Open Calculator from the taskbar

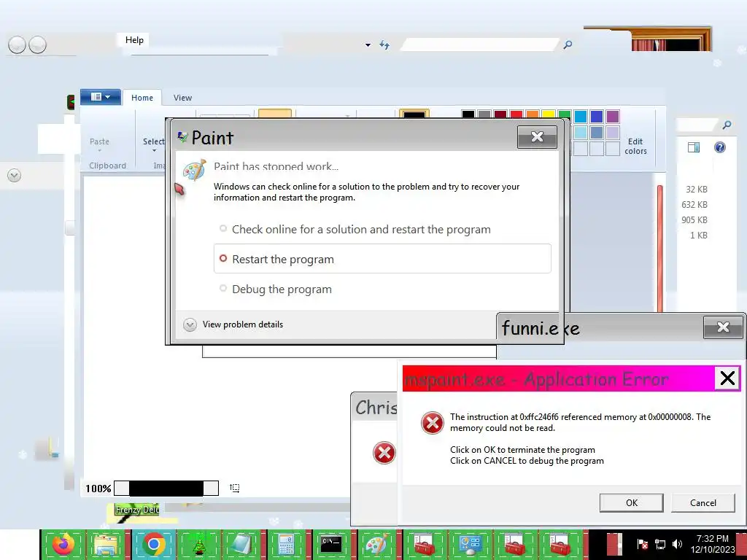tap(286, 545)
